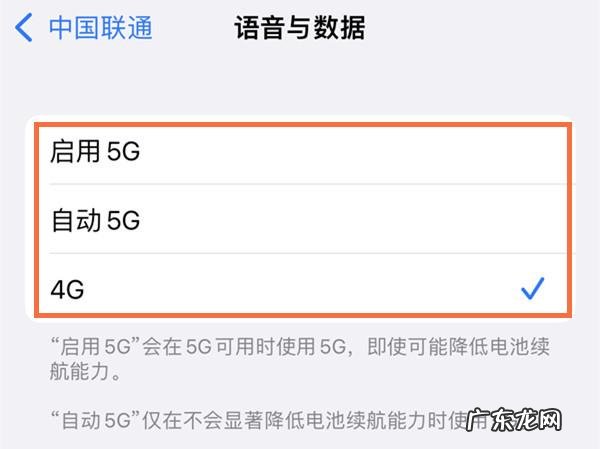600x449 pixels.
Task: Click the gray gap between footer paragraphs
Action: [x=300, y=396]
